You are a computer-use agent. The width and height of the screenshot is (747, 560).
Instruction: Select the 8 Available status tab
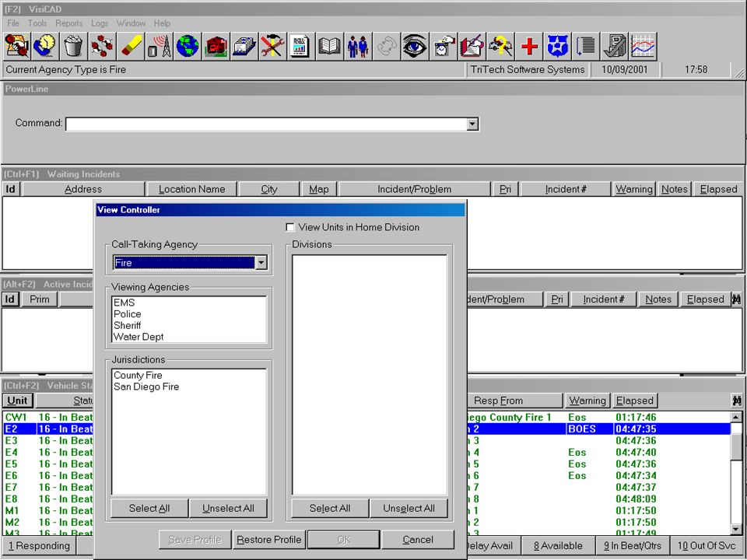pos(559,546)
